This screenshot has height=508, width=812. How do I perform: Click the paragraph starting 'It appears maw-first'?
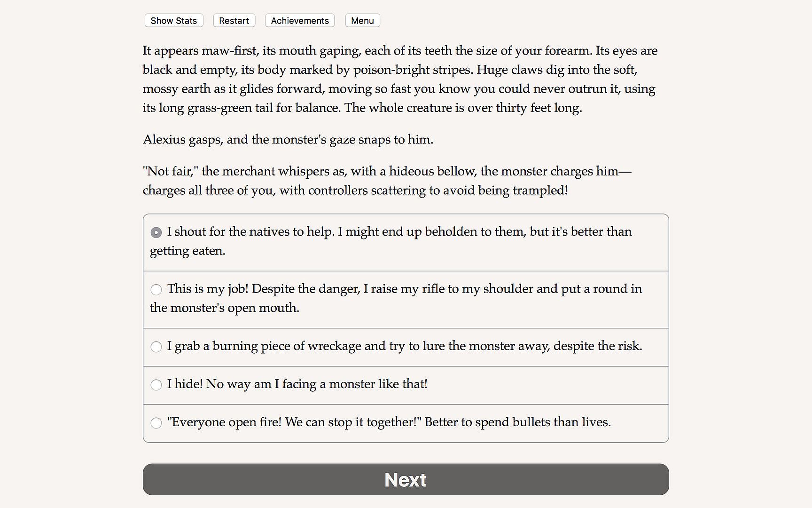(400, 79)
